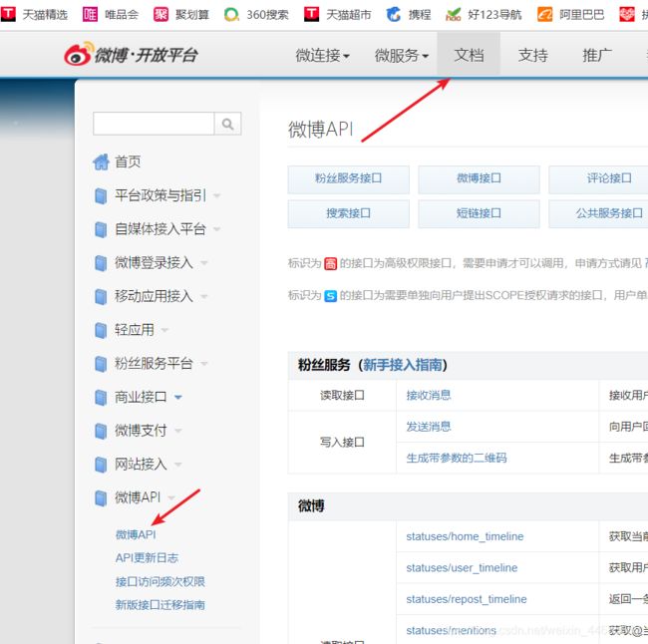Select the 支持 navigation tab

point(532,55)
